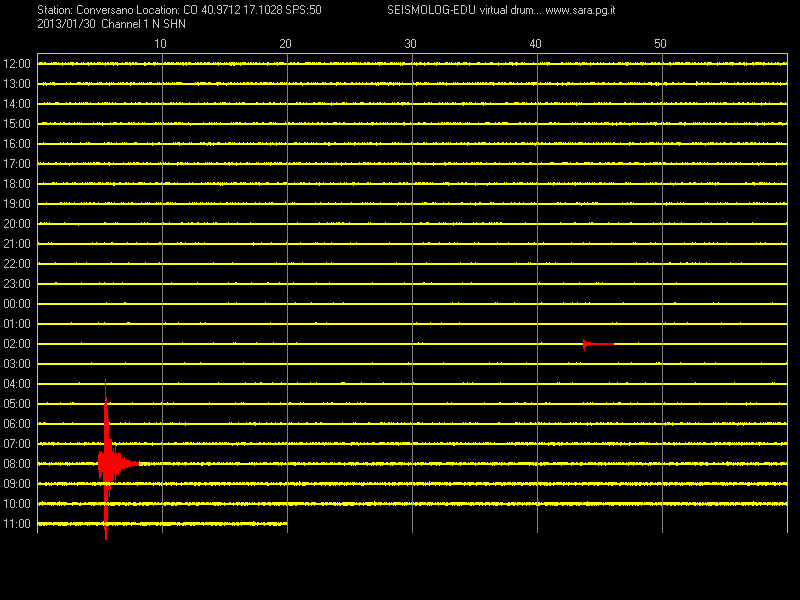Click the 01:00 hour label
Image resolution: width=800 pixels, height=600 pixels.
point(17,324)
